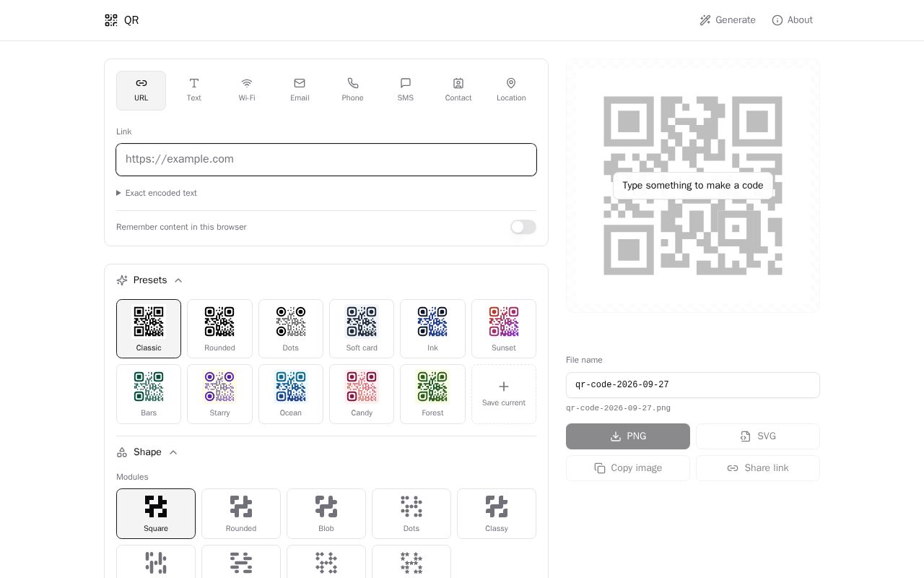
Task: Open the About page link
Action: coord(792,20)
